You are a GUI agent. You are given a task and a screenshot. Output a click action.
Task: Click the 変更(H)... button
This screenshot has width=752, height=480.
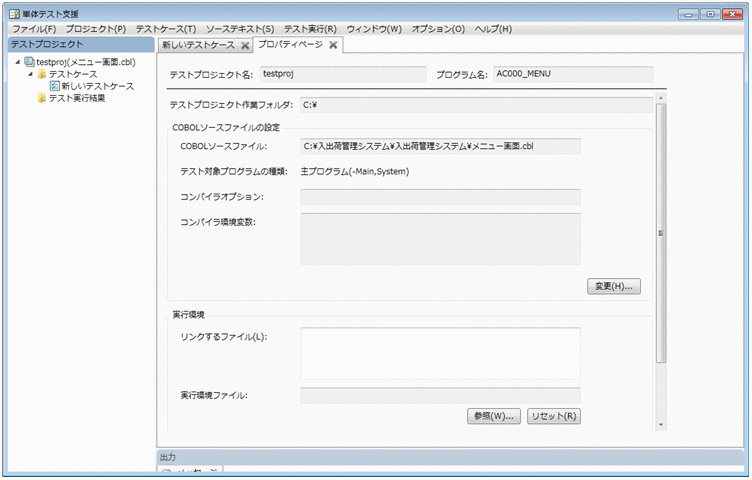coord(614,286)
